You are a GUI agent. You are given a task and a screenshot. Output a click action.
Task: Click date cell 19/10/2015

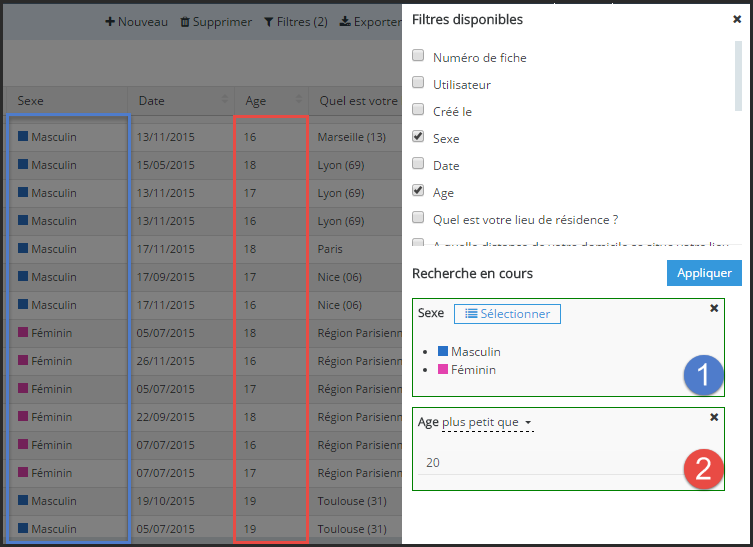coord(166,501)
